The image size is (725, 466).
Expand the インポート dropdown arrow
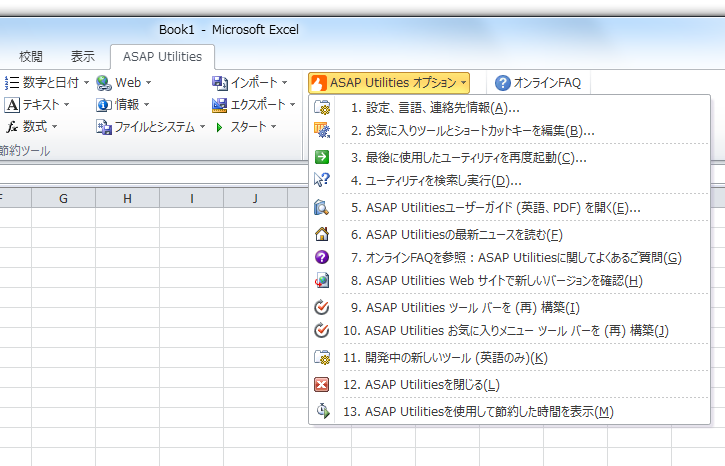click(284, 83)
